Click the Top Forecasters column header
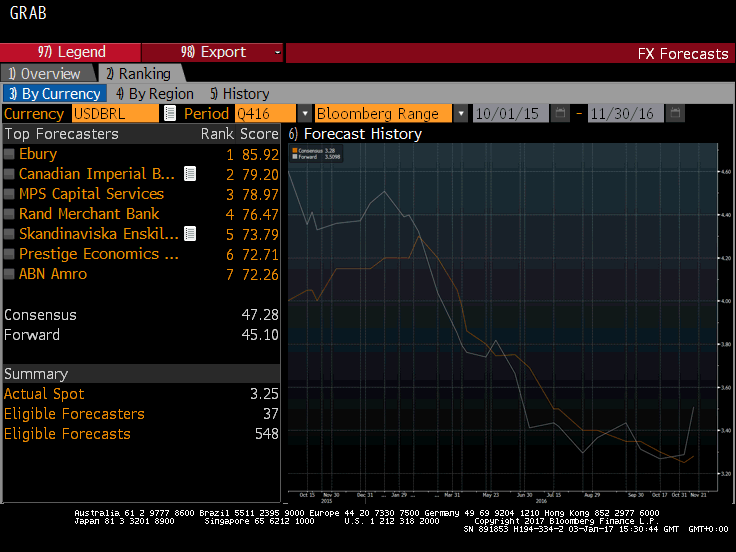 coord(61,134)
